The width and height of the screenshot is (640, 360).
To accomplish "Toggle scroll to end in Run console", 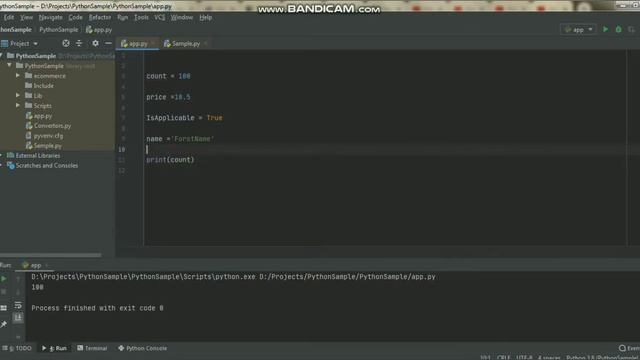I will 18,318.
